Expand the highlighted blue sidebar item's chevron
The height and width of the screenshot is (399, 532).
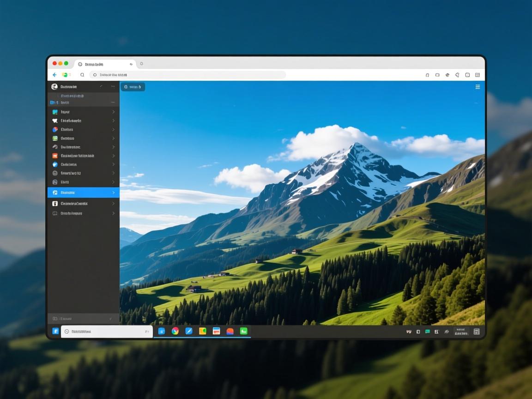[x=114, y=193]
